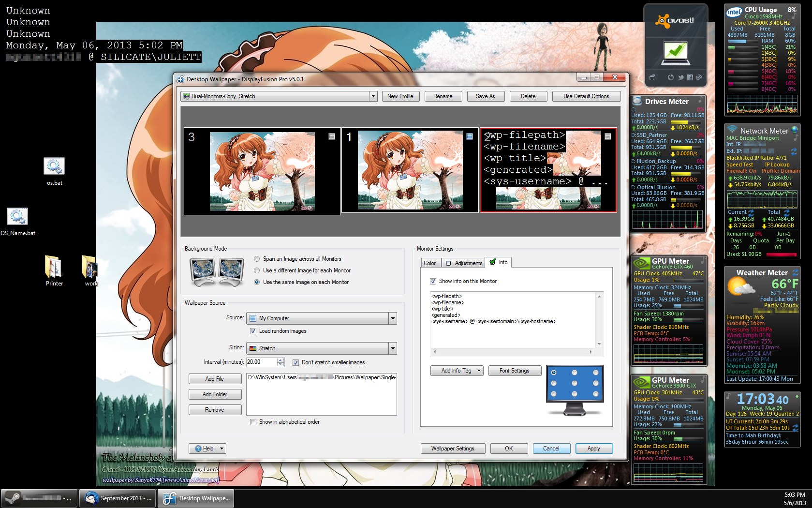Select monitor 3 preview thumbnail
This screenshot has width=812, height=508.
point(262,171)
